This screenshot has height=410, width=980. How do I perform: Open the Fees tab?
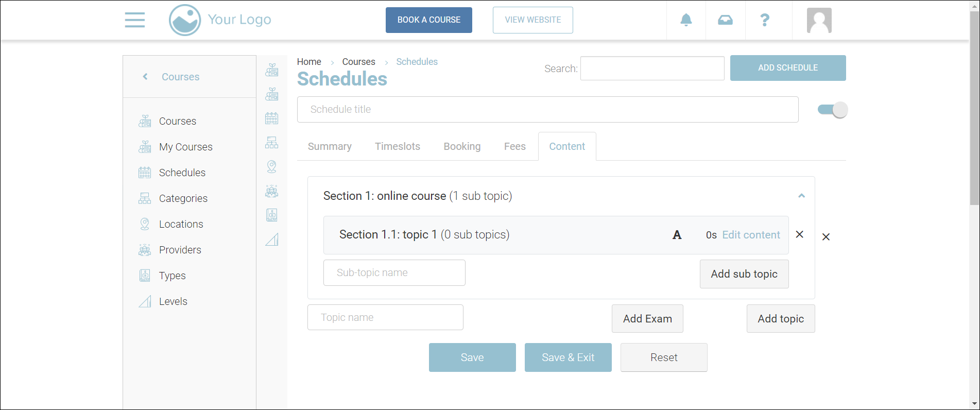pos(514,147)
